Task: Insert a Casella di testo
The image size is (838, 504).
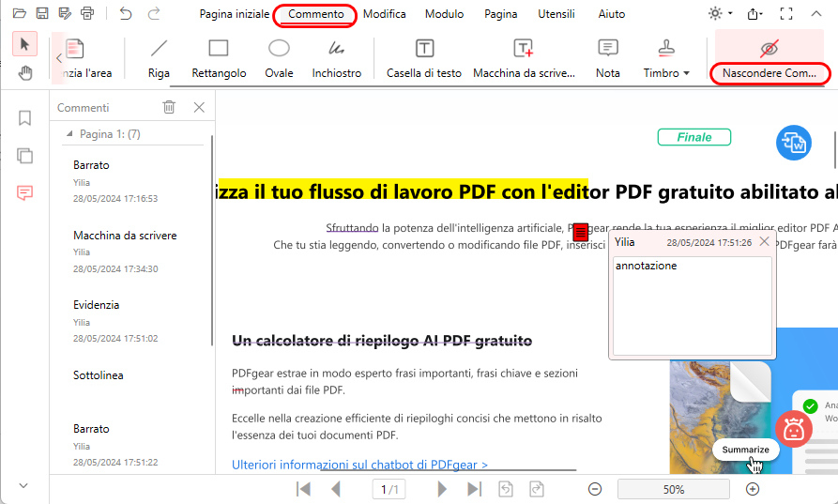Action: 424,59
